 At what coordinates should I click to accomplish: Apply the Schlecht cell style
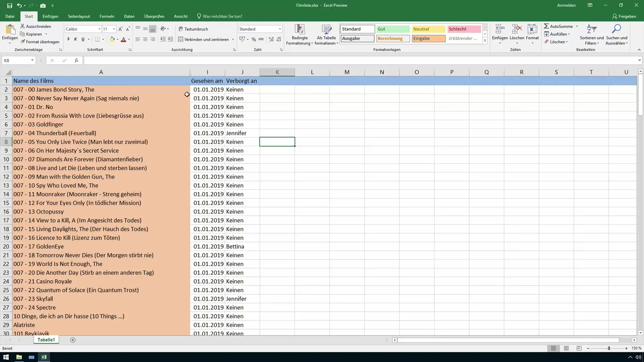tap(464, 29)
